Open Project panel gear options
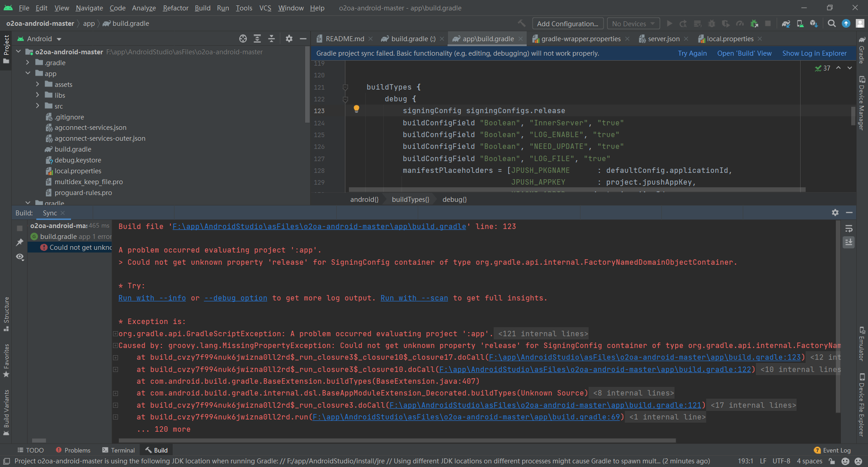Viewport: 868px width, 467px height. point(289,39)
